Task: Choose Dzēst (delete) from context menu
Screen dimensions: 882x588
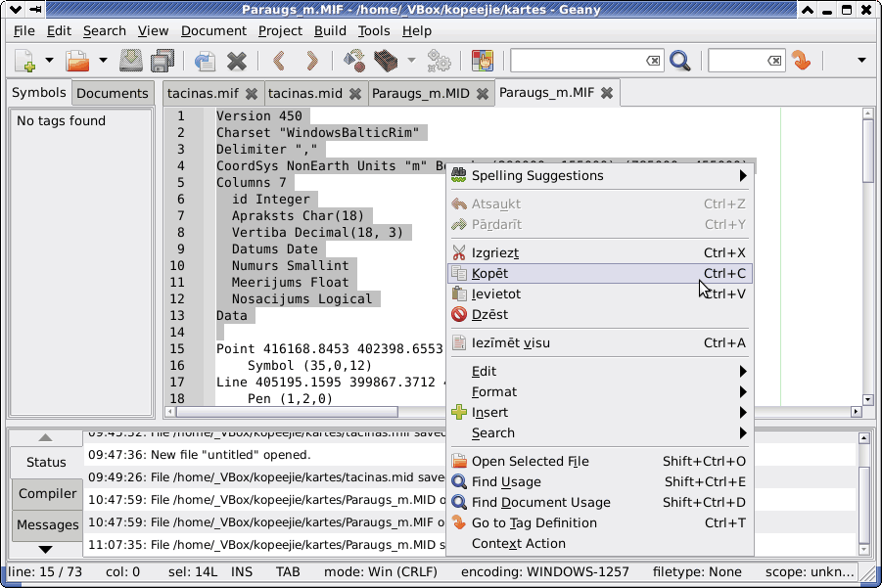Action: [600, 315]
